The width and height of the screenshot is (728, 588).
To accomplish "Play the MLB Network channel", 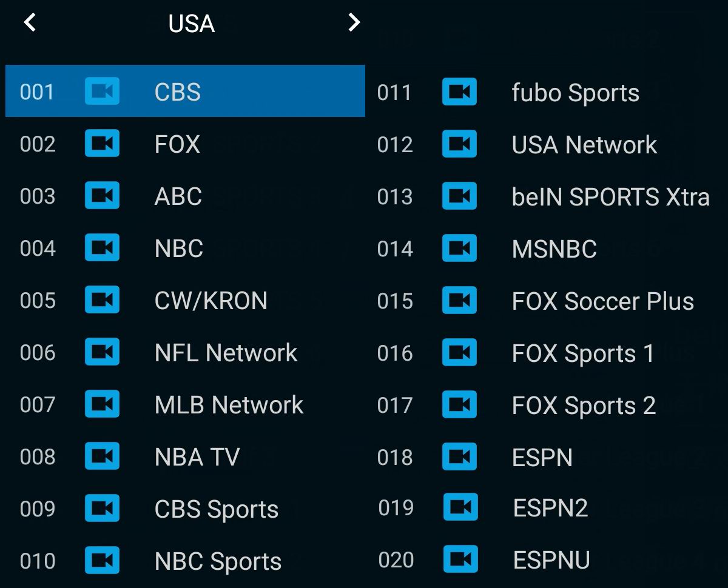I will click(x=229, y=405).
